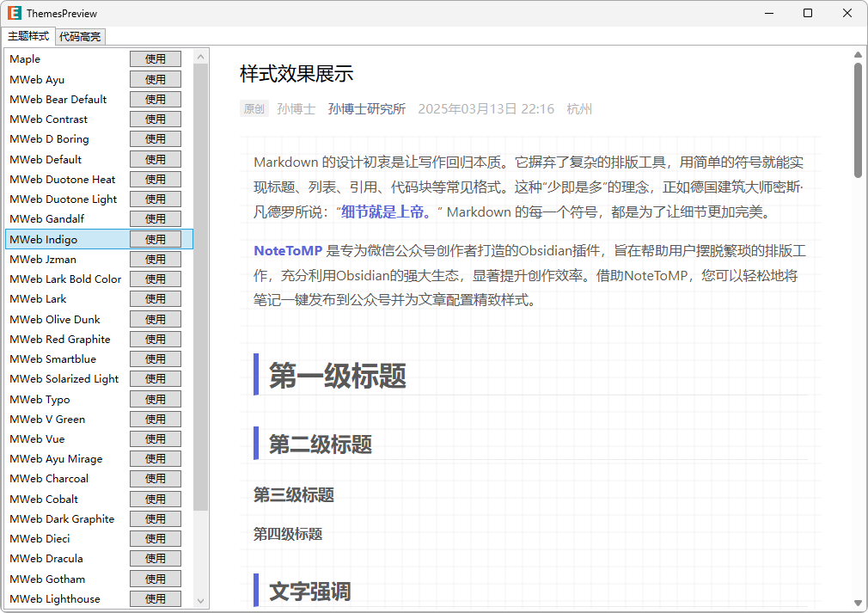868x613 pixels.
Task: Click 使用 on the MWeb Indigo row
Action: pos(156,239)
